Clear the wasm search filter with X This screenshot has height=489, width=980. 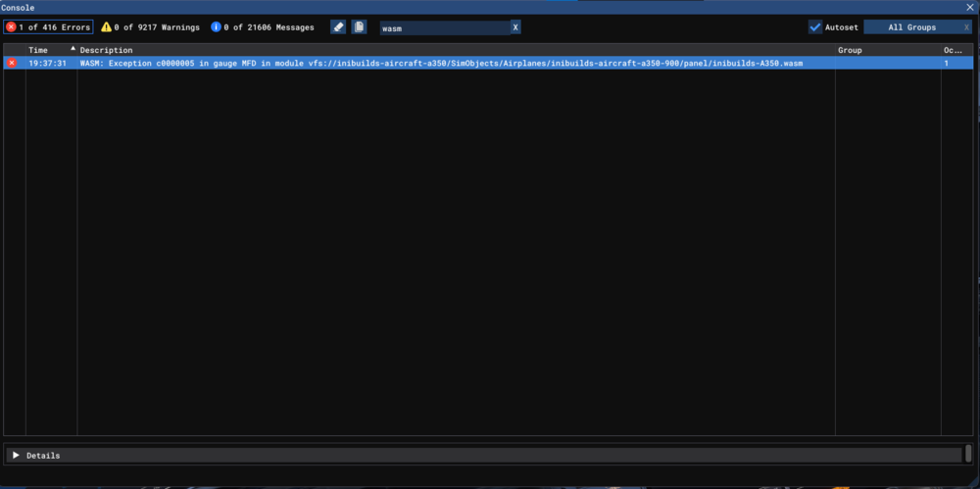point(515,27)
